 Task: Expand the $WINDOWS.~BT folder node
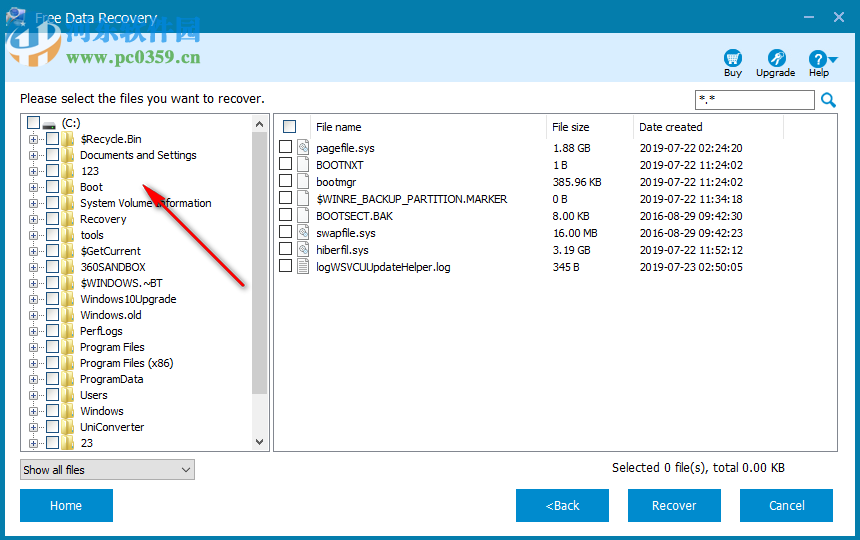point(33,283)
